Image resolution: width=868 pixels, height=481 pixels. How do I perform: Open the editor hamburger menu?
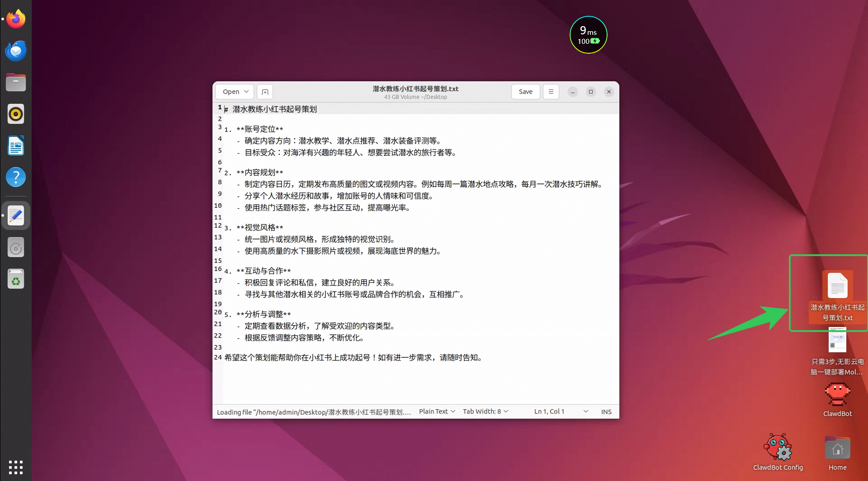[551, 92]
